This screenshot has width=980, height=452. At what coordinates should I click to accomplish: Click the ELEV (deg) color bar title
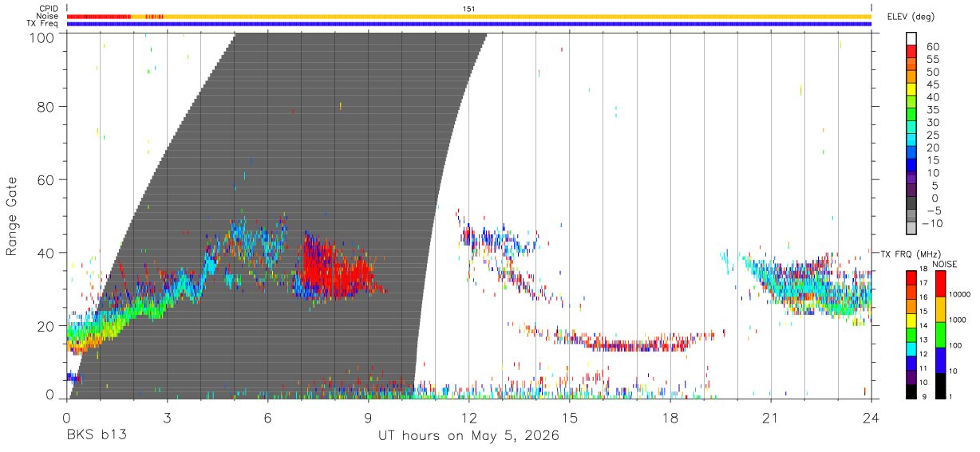tap(912, 16)
